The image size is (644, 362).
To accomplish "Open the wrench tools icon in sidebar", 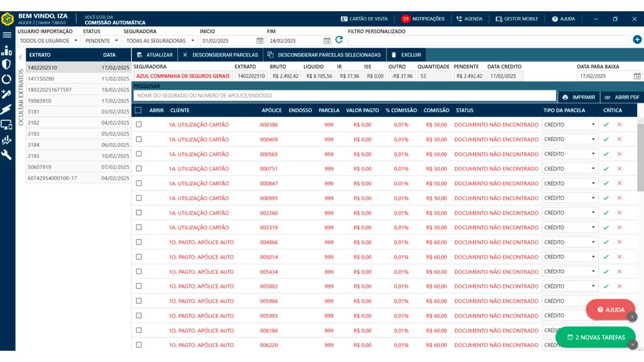I will click(6, 155).
